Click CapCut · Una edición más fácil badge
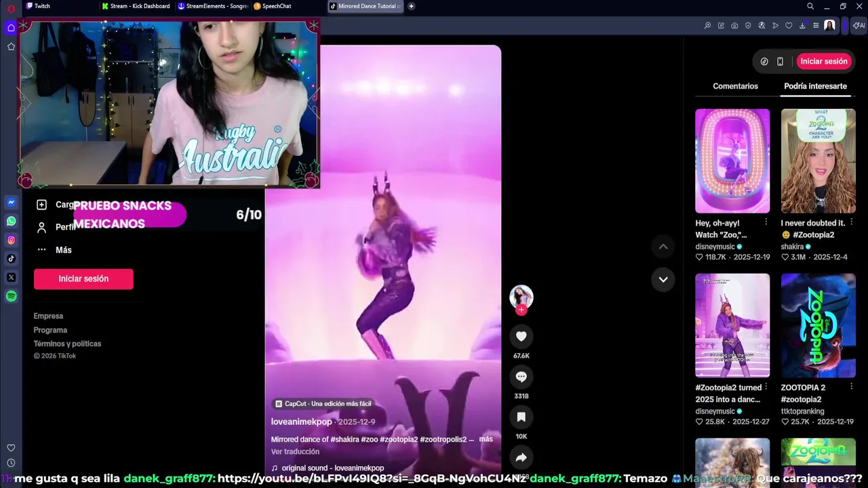Viewport: 868px width, 488px height. (x=323, y=403)
